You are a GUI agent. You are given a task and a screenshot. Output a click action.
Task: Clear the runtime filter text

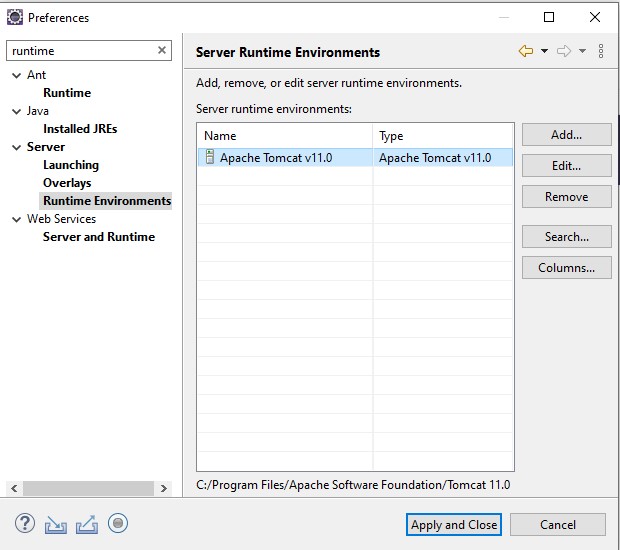tap(162, 50)
